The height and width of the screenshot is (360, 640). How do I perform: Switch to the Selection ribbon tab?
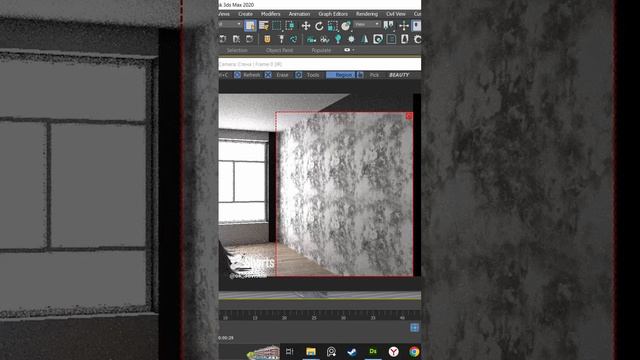[x=237, y=50]
